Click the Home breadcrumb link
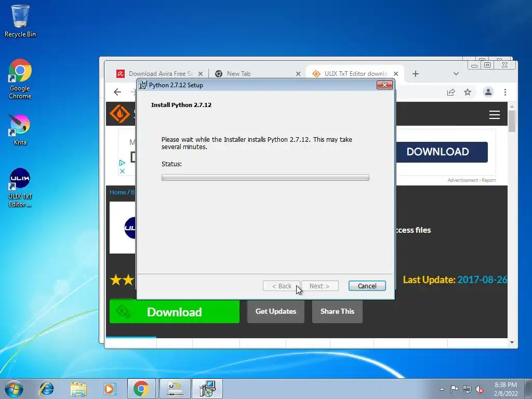This screenshot has width=532, height=399. 117,192
